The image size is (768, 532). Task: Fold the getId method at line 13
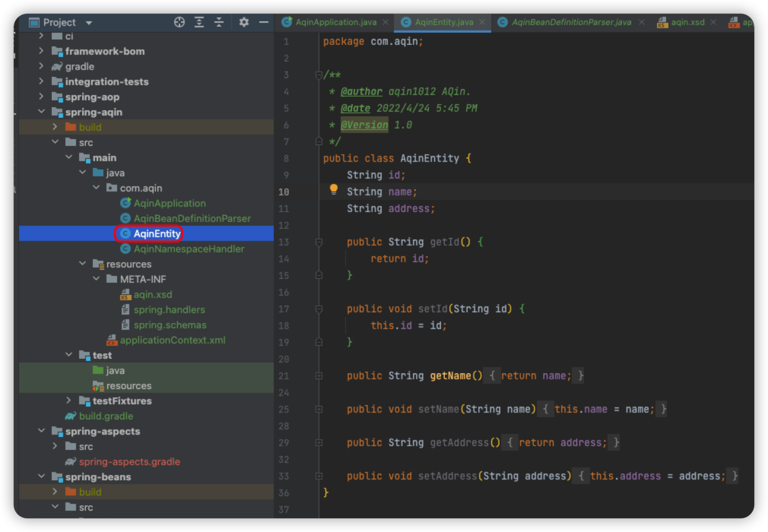pos(319,242)
